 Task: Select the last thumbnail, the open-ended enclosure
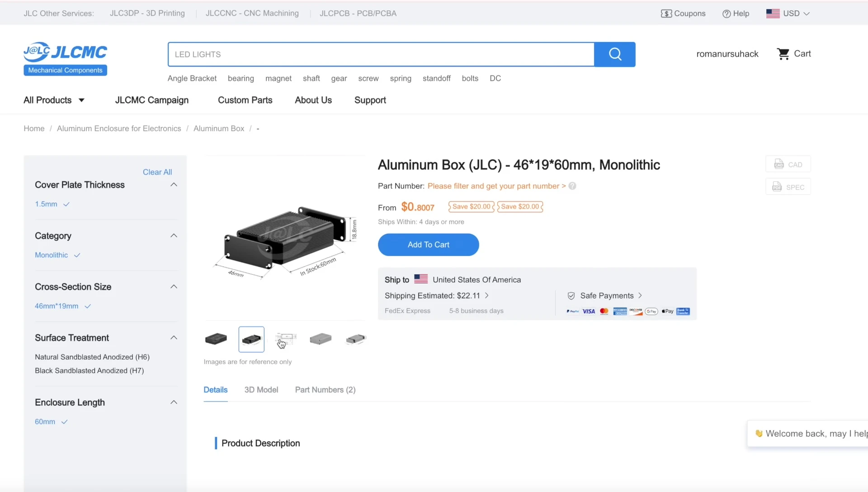pyautogui.click(x=356, y=339)
